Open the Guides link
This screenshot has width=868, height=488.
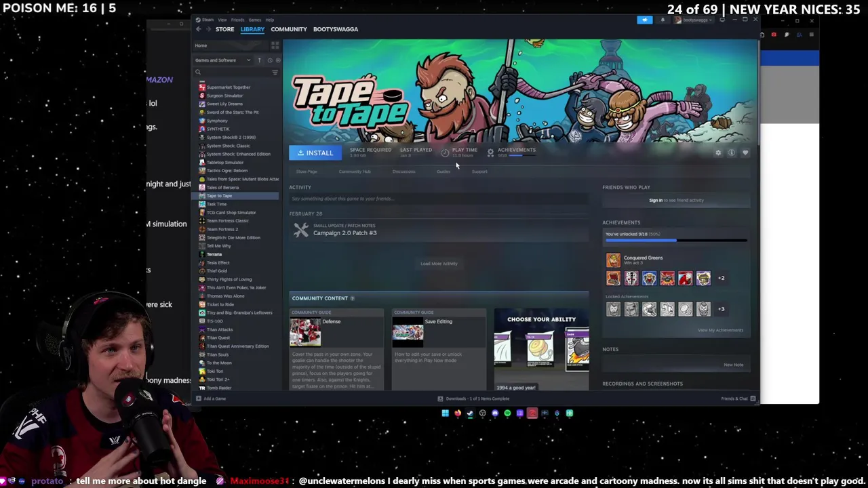[x=443, y=171]
